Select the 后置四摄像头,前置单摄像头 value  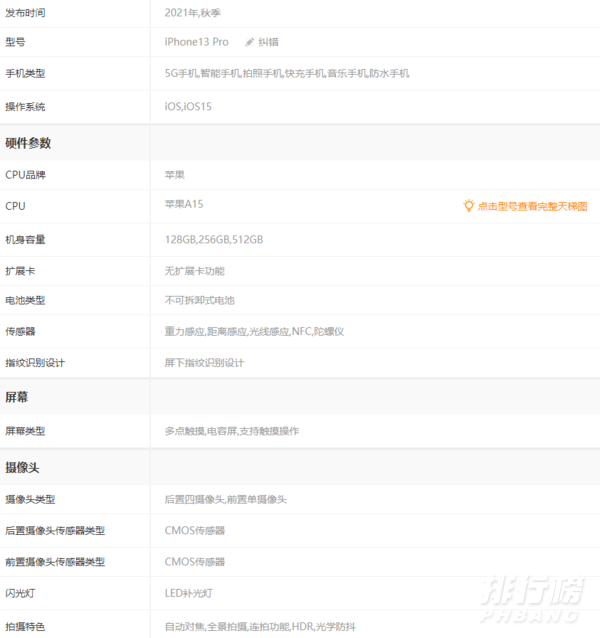[226, 500]
